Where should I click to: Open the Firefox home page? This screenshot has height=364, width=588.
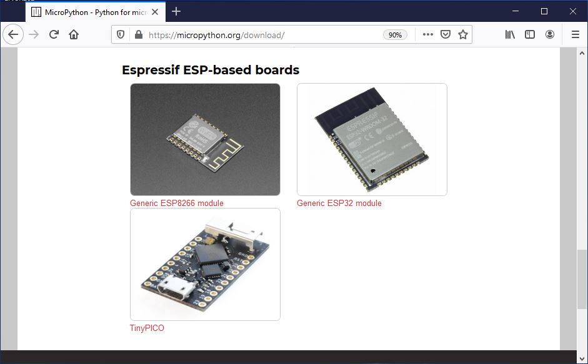pyautogui.click(x=73, y=34)
